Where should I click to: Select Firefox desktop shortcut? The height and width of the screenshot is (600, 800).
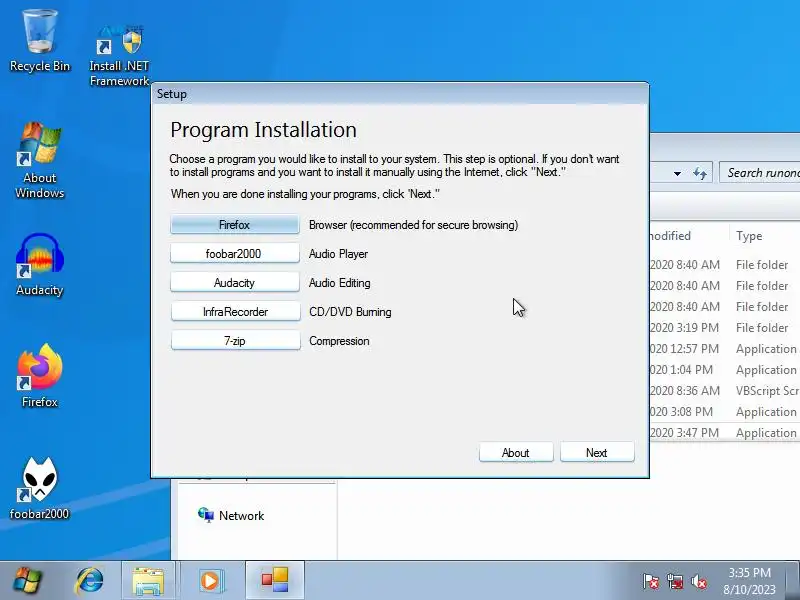(x=40, y=376)
